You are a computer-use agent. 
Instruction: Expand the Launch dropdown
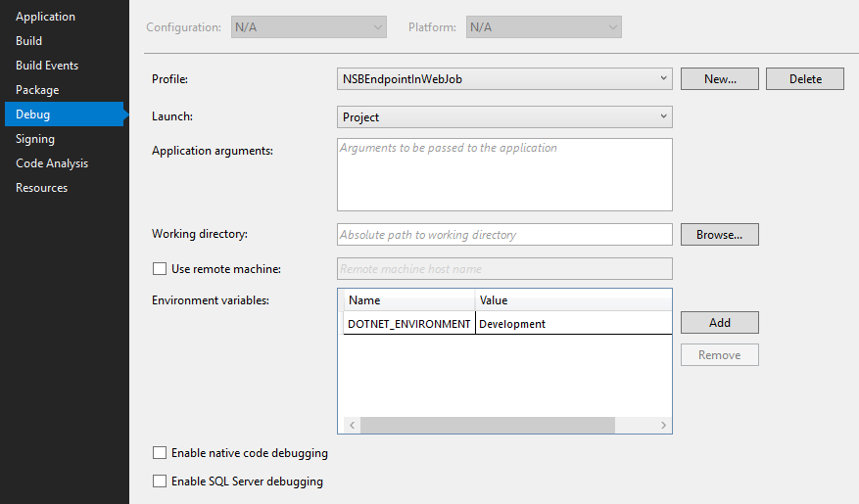504,117
